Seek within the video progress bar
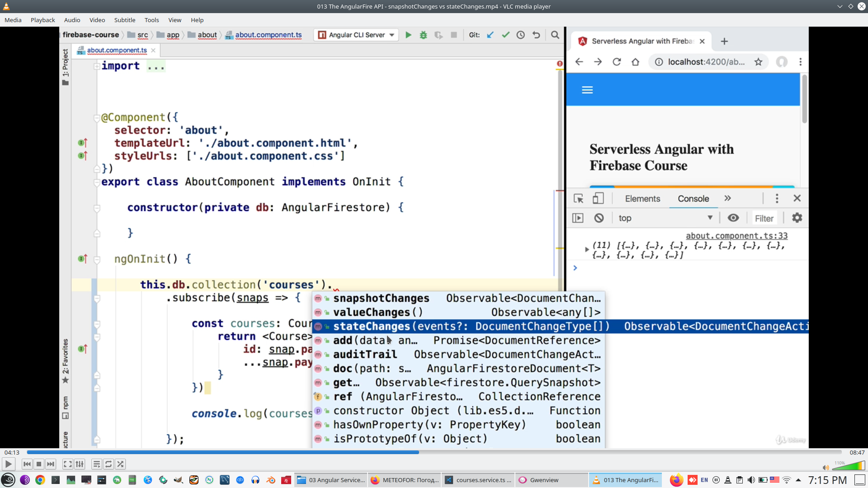868x488 pixels. pyautogui.click(x=434, y=452)
